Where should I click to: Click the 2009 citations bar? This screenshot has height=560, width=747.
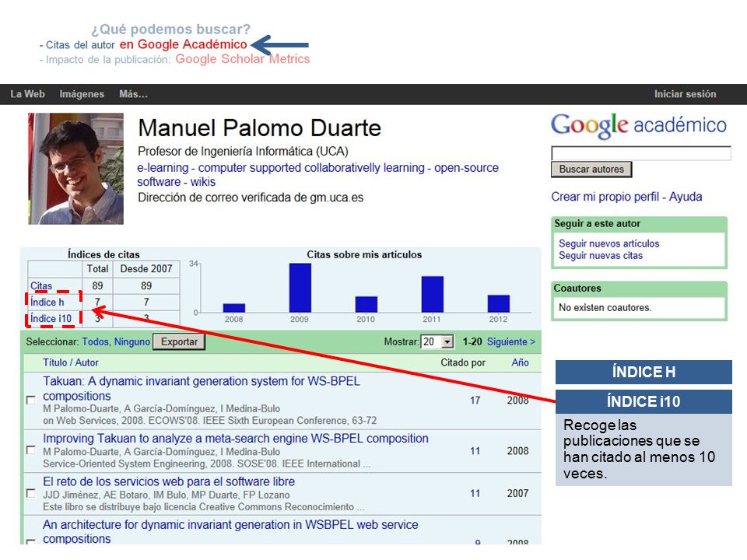pos(300,288)
